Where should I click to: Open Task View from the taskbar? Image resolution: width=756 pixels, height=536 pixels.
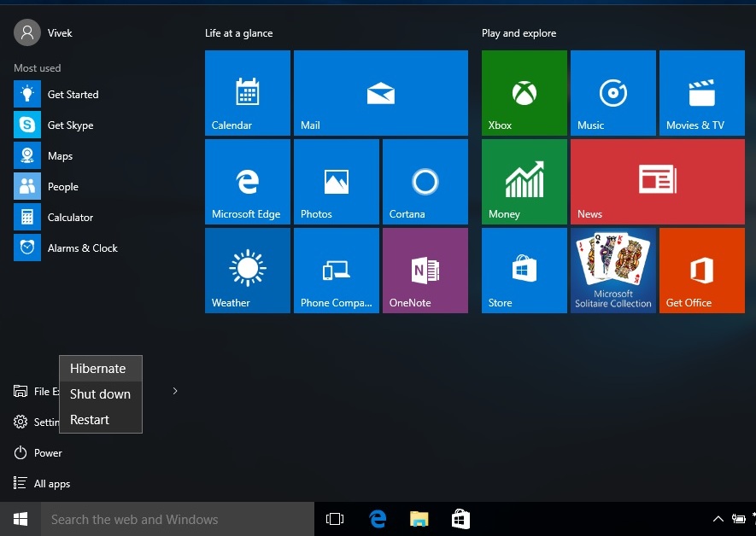pyautogui.click(x=335, y=519)
